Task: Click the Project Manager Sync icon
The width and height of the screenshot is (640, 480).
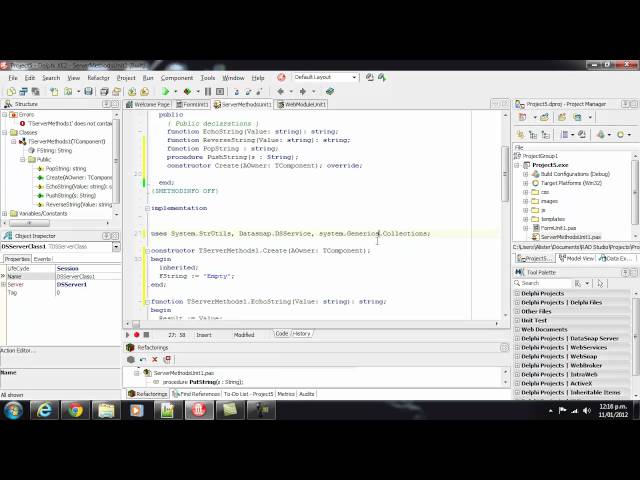Action: pos(520,134)
